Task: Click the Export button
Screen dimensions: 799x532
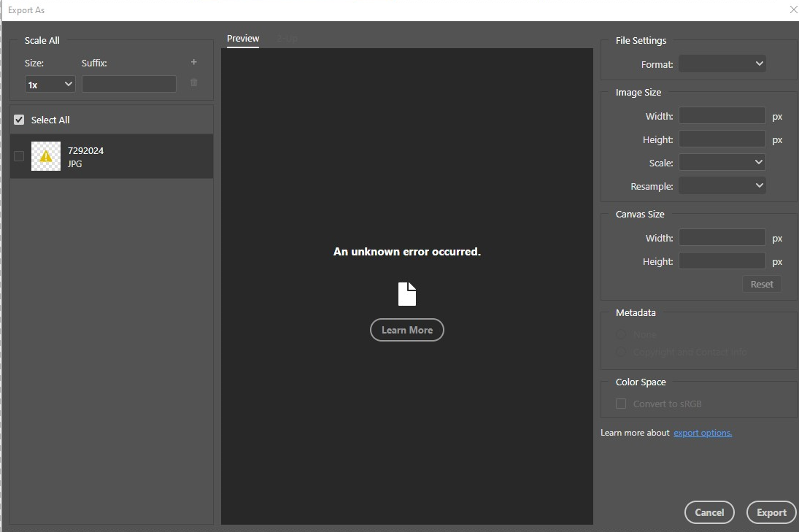Action: point(771,512)
